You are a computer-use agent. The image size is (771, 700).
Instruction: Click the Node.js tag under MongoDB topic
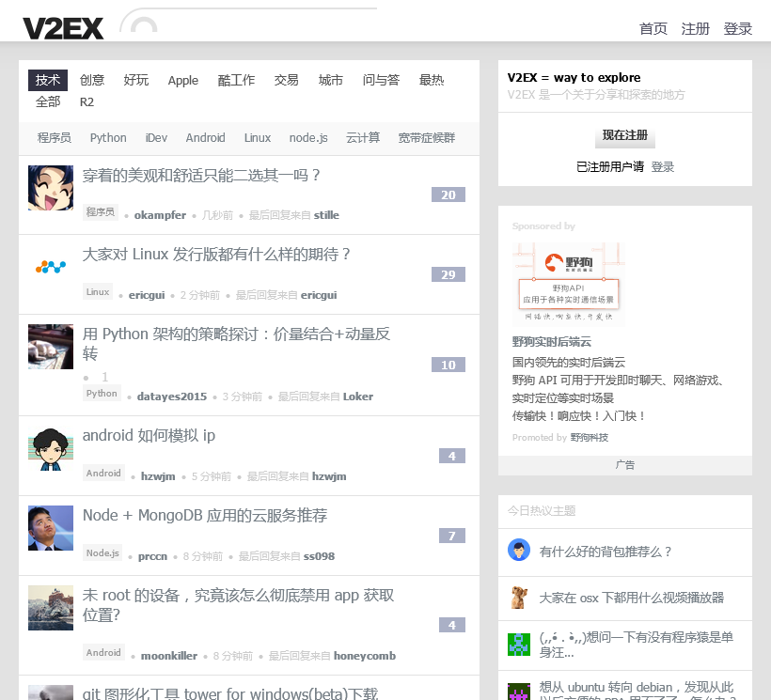(x=102, y=553)
